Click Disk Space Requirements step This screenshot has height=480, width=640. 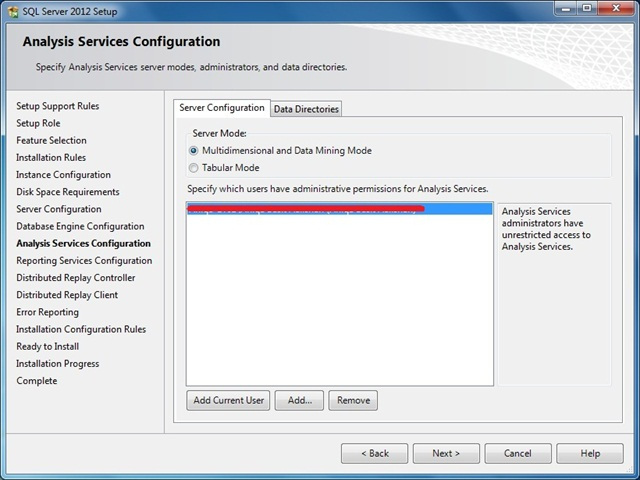click(68, 192)
